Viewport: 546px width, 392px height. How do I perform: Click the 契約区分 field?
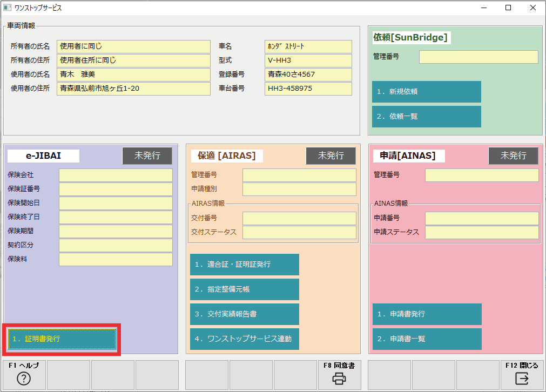116,245
